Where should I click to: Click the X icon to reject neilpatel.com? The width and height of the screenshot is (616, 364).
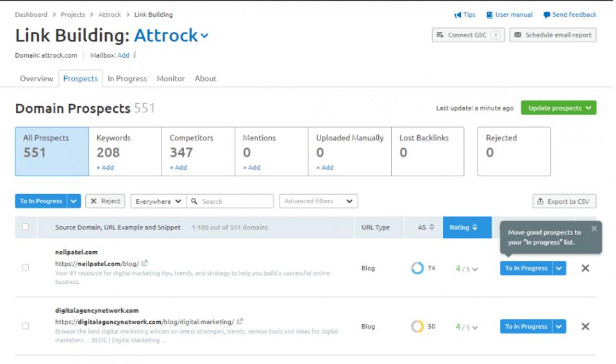point(585,269)
